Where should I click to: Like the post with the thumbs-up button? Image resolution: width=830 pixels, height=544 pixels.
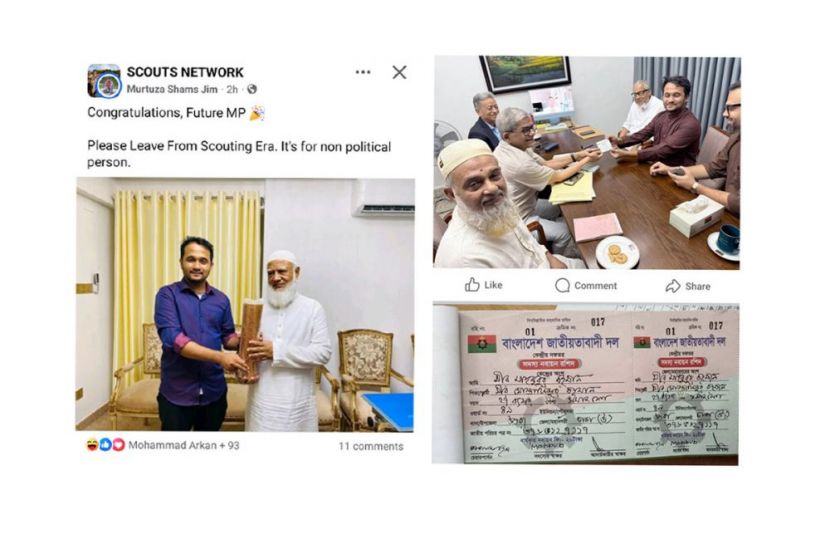483,285
